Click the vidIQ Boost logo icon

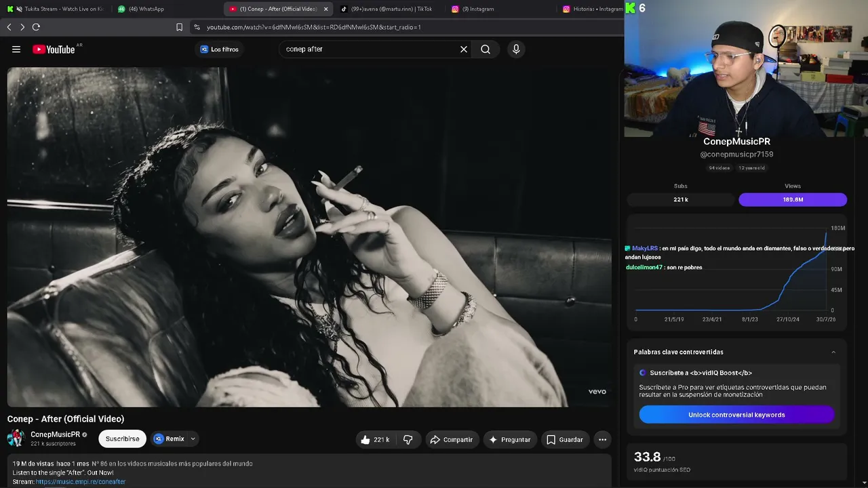(x=643, y=373)
